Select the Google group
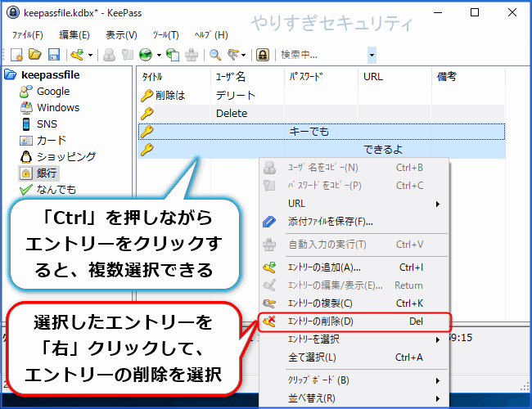This screenshot has height=409, width=532. (x=53, y=92)
